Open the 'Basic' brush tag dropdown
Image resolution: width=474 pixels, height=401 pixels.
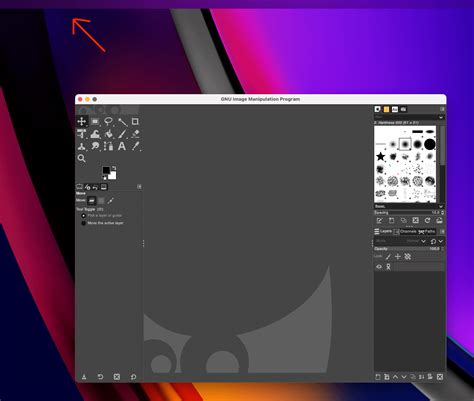pos(409,206)
